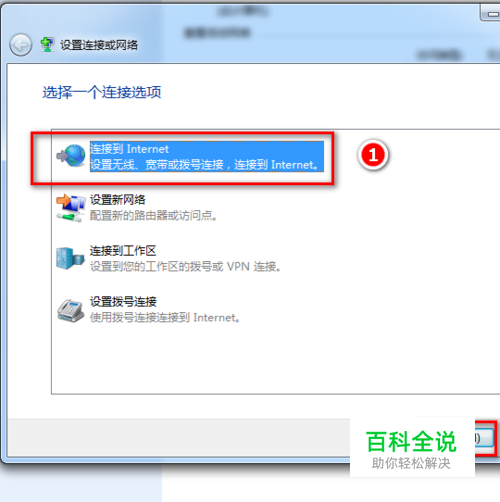Choose the 设置新网络 option

click(x=117, y=200)
